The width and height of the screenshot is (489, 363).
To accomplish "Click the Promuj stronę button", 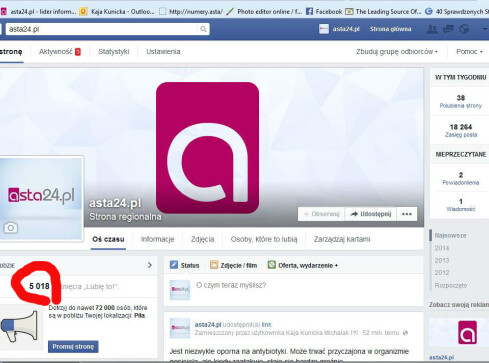I will click(x=73, y=347).
